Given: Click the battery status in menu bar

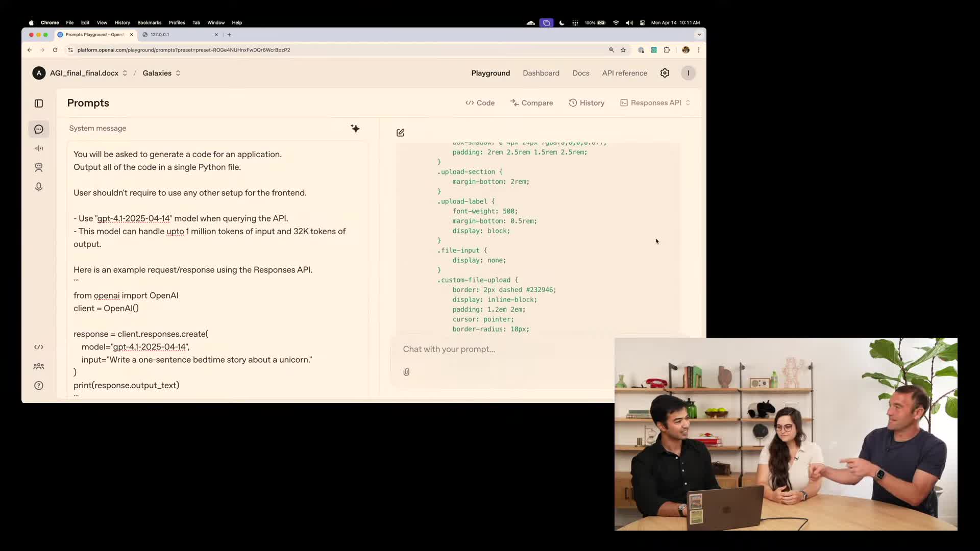Looking at the screenshot, I should tap(595, 23).
